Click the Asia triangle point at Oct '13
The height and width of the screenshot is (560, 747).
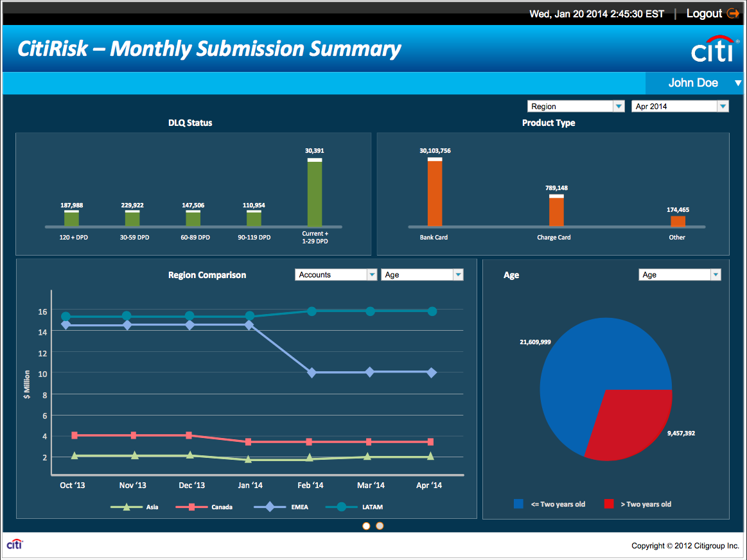tap(75, 456)
